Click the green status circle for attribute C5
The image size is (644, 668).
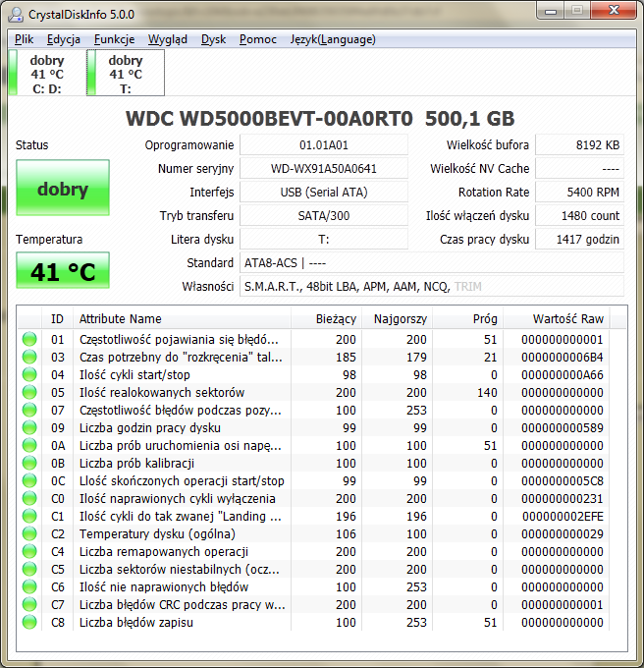click(29, 569)
